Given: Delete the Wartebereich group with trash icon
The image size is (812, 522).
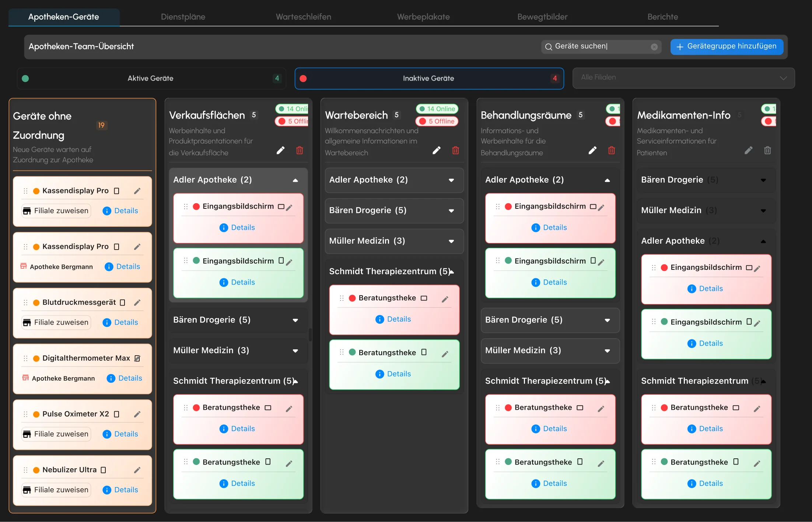Looking at the screenshot, I should (456, 150).
